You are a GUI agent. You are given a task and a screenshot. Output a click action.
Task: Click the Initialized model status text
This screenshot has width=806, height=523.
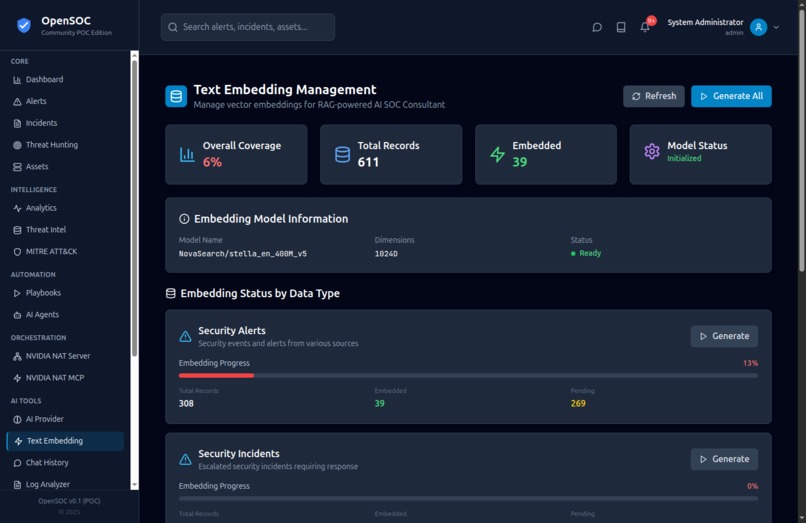coord(684,159)
